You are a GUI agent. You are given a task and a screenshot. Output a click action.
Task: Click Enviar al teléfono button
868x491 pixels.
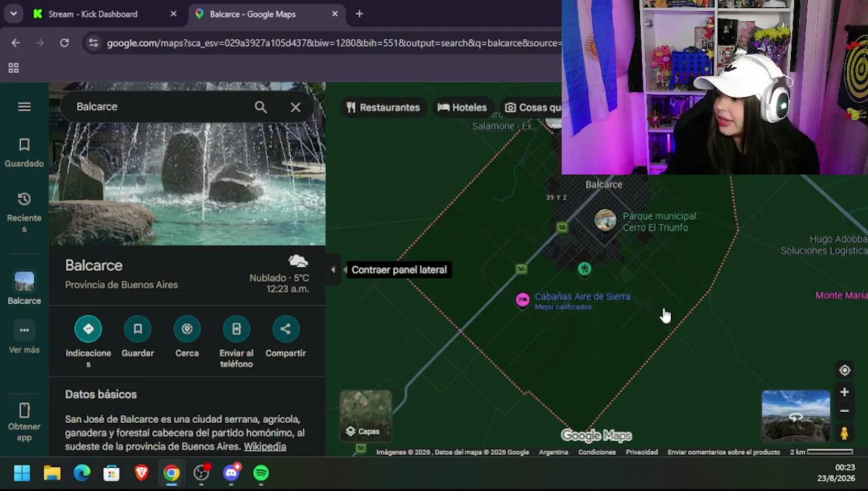(236, 329)
